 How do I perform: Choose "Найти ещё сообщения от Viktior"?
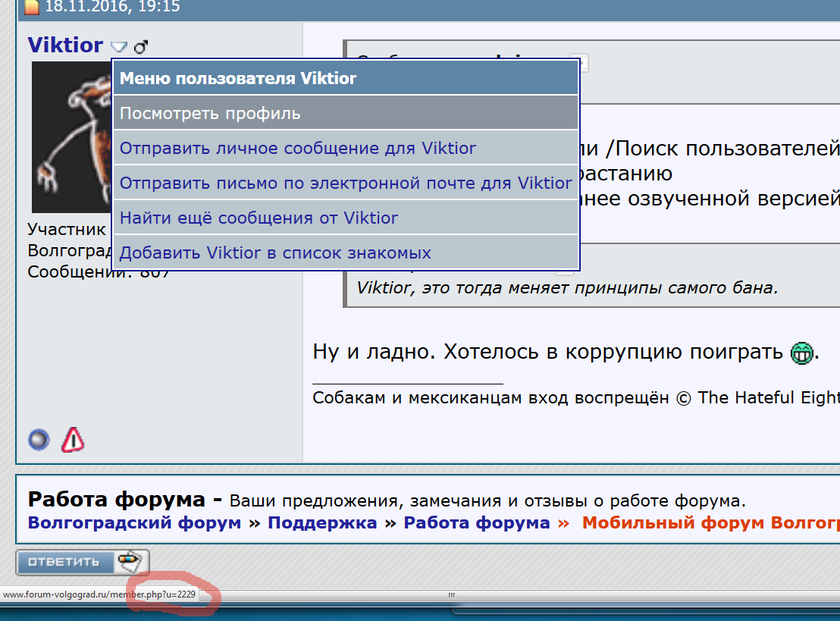pos(259,218)
